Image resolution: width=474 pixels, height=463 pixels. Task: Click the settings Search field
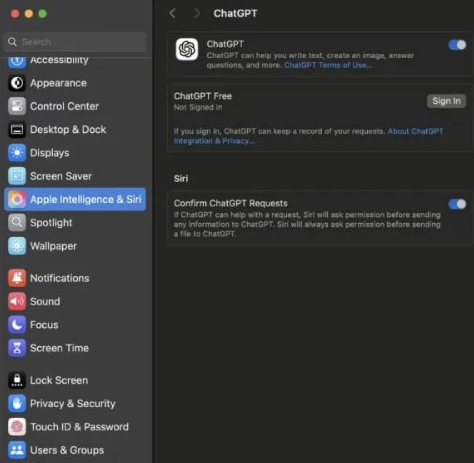click(x=75, y=42)
